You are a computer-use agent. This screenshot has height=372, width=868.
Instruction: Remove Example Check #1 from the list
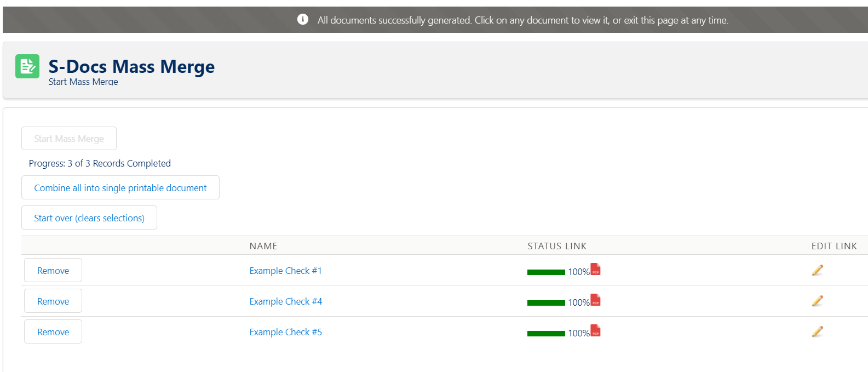(x=53, y=271)
